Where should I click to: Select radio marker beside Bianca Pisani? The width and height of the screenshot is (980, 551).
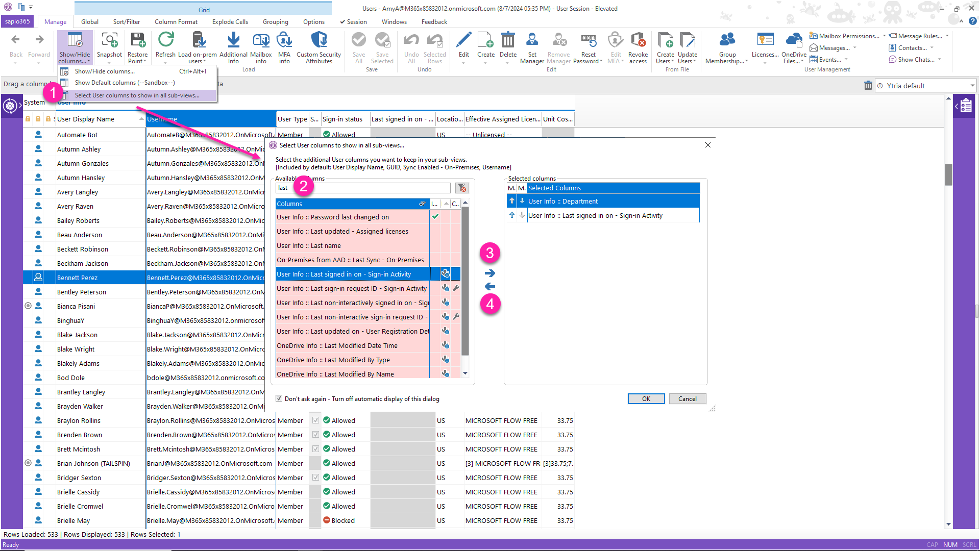[x=28, y=306]
